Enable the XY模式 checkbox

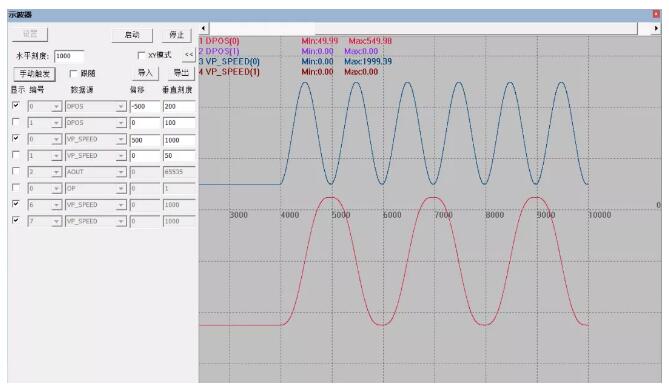[141, 55]
